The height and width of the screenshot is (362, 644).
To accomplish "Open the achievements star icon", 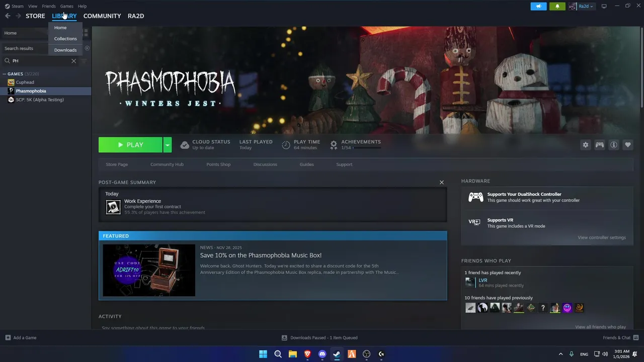I will 334,145.
